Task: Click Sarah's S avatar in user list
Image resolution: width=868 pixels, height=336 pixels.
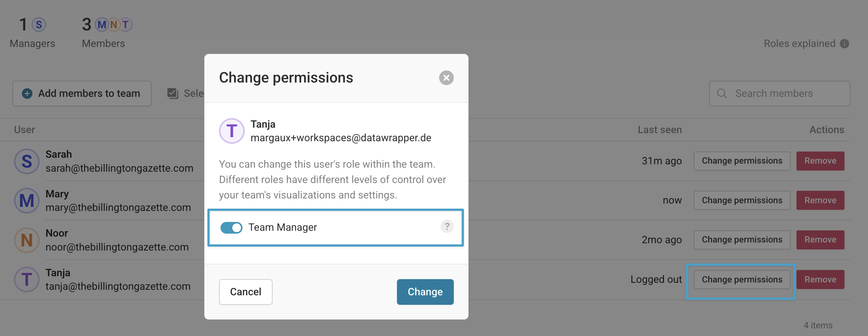Action: click(x=26, y=161)
